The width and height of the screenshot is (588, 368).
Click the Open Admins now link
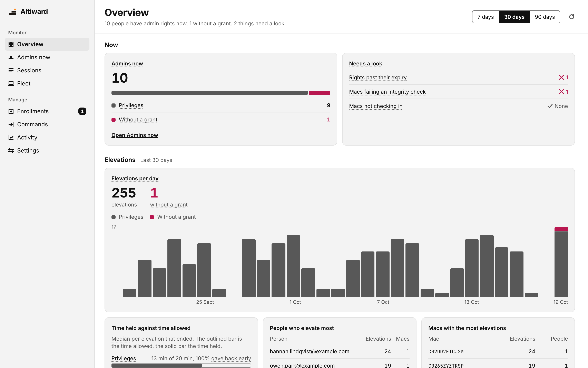(x=135, y=135)
